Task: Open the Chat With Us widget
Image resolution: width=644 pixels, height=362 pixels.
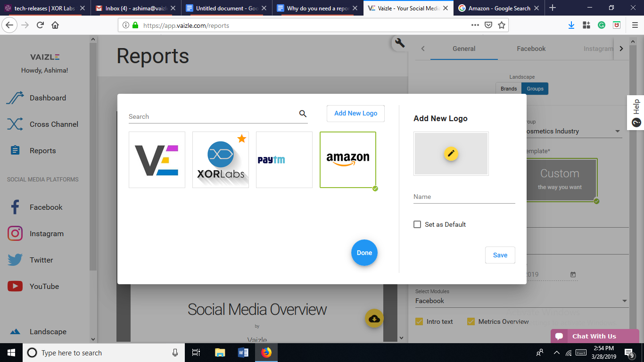Action: 595,336
